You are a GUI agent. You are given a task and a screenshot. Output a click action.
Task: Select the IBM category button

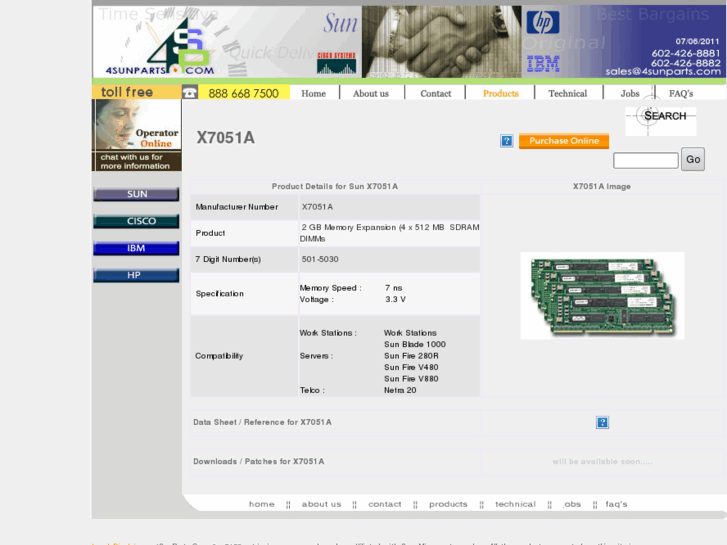tap(136, 248)
